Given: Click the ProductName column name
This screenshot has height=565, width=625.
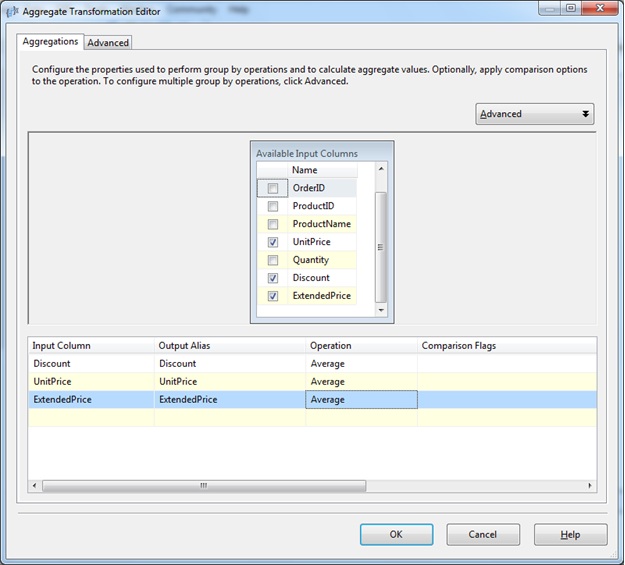Looking at the screenshot, I should pyautogui.click(x=322, y=224).
